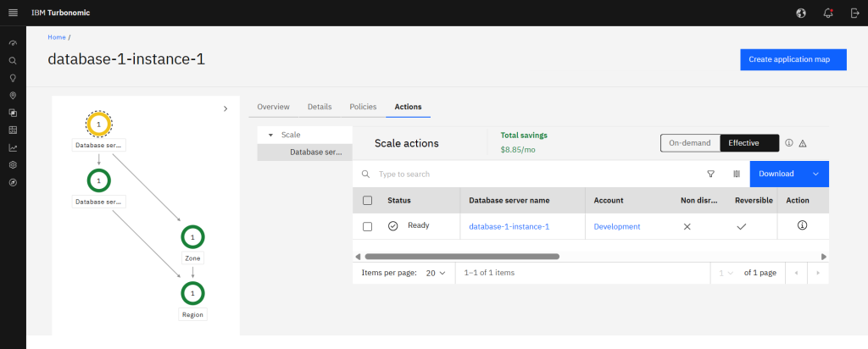The height and width of the screenshot is (349, 868).
Task: Click the scrollbar right arrow
Action: pos(824,257)
